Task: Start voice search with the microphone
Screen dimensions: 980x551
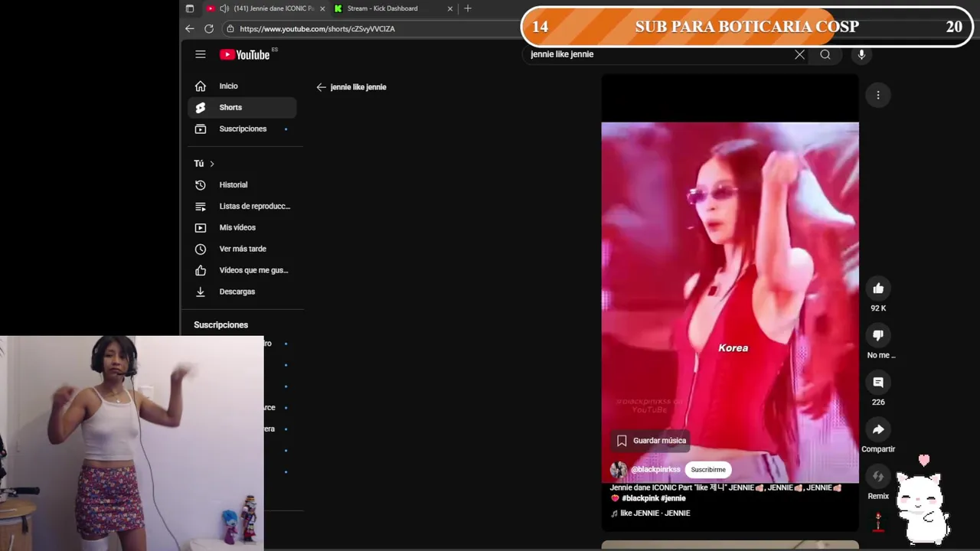Action: tap(861, 54)
